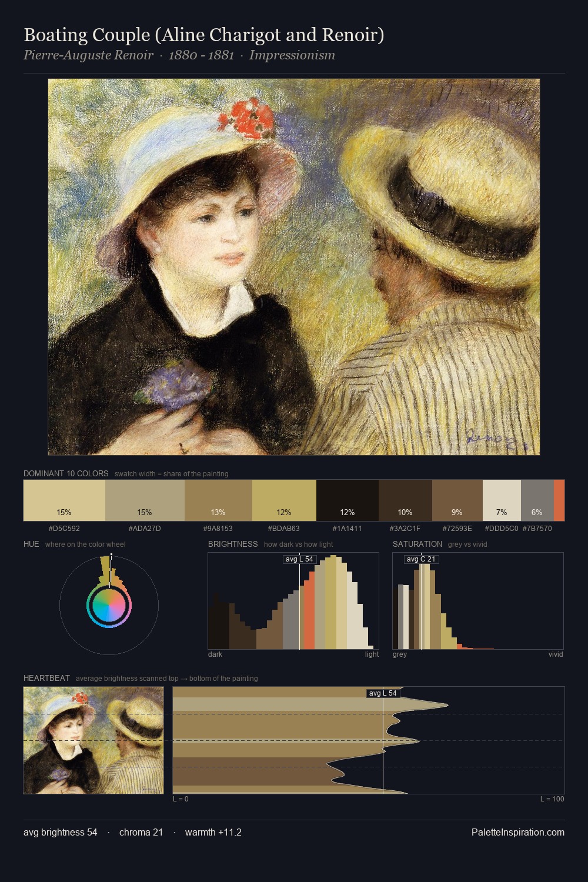Choose the #BDAB63 olive-gold swatch at 12%
The image size is (588, 882).
284,500
